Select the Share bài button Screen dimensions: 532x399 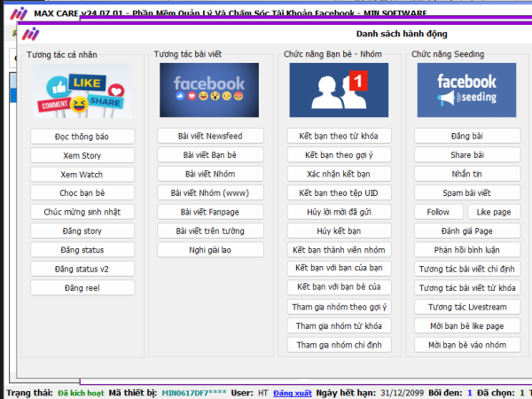click(467, 154)
